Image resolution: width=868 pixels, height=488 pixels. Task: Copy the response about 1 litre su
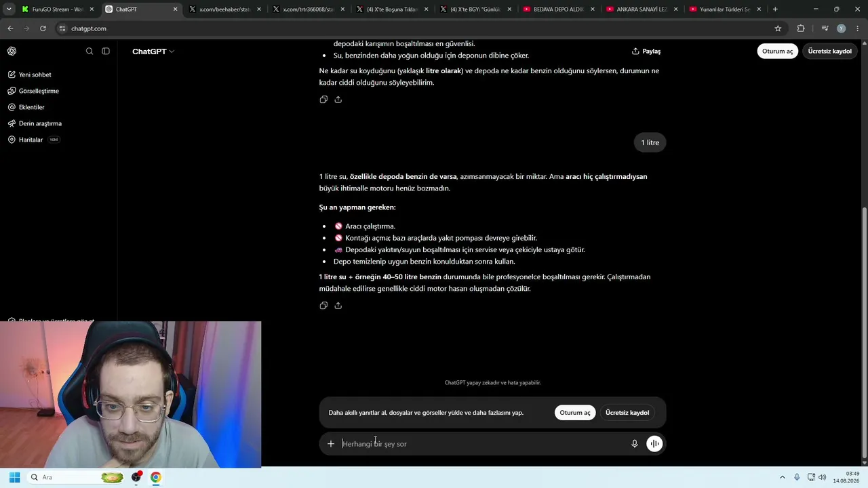tap(323, 306)
